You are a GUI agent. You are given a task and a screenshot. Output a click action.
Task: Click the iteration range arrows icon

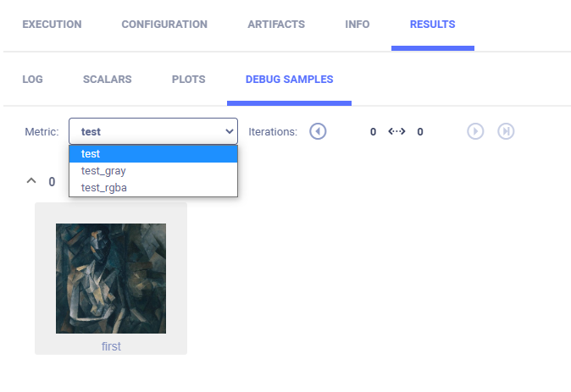click(x=396, y=131)
